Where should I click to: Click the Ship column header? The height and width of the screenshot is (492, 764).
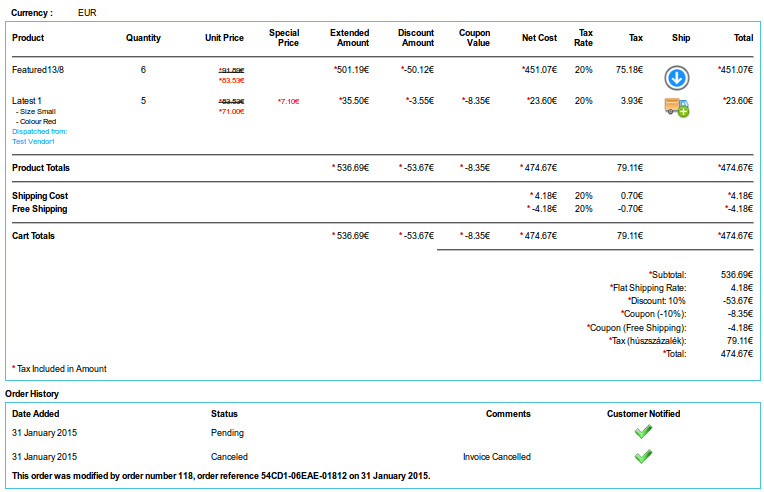681,38
